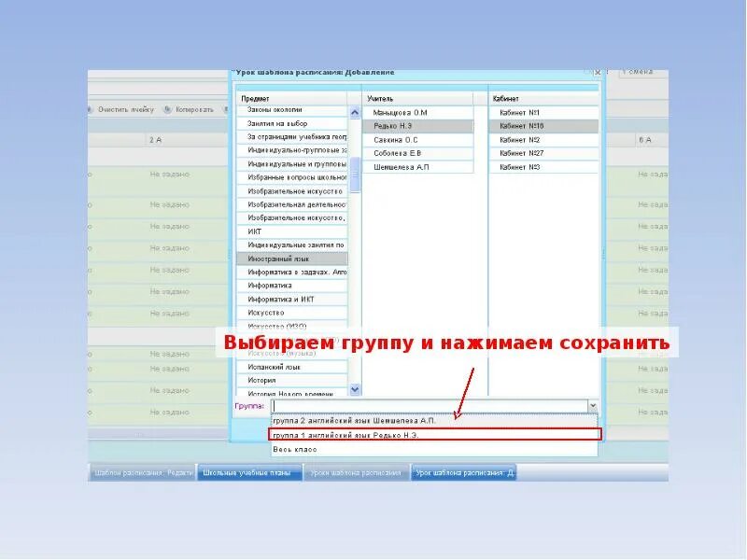747x560 pixels.
Task: Select subject Изобразительное искусство
Action: click(x=292, y=191)
